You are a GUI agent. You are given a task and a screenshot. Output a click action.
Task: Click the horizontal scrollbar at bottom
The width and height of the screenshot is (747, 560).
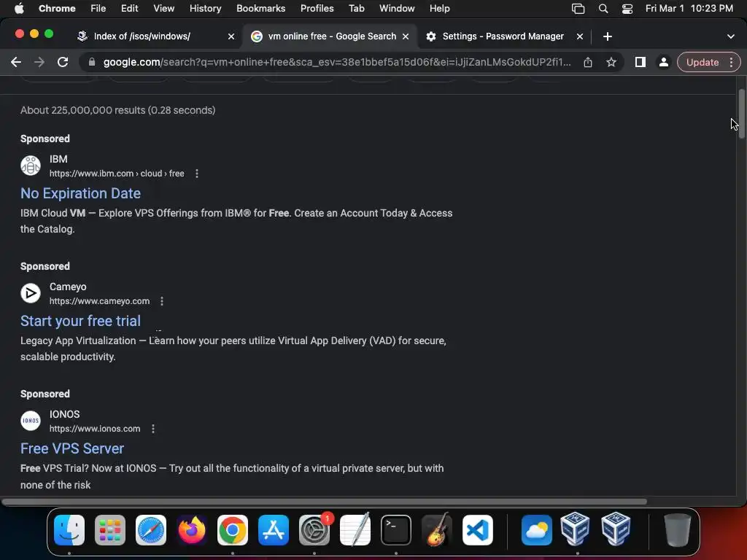click(324, 502)
